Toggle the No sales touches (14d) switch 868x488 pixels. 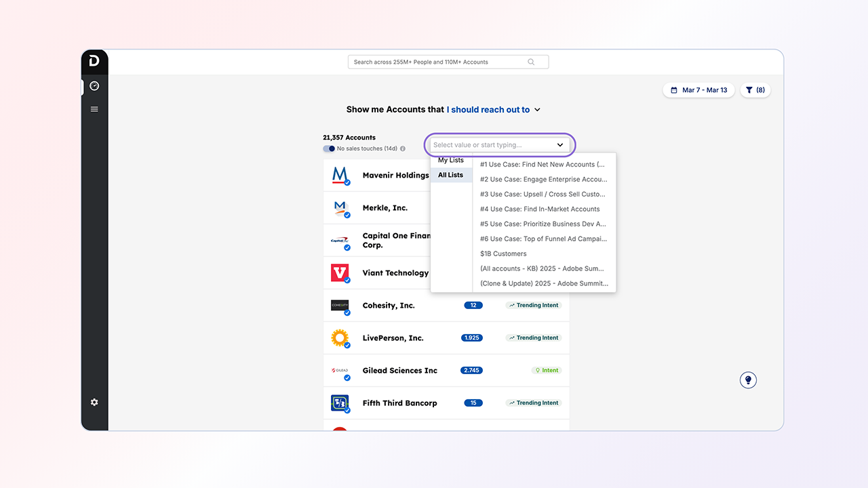point(329,148)
